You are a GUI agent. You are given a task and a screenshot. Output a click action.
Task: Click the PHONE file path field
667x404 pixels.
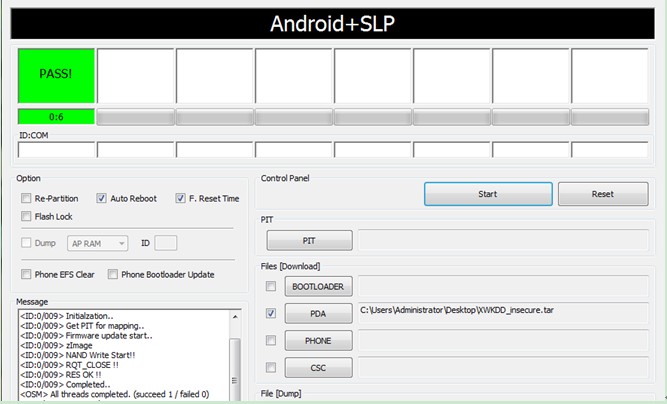pos(504,340)
